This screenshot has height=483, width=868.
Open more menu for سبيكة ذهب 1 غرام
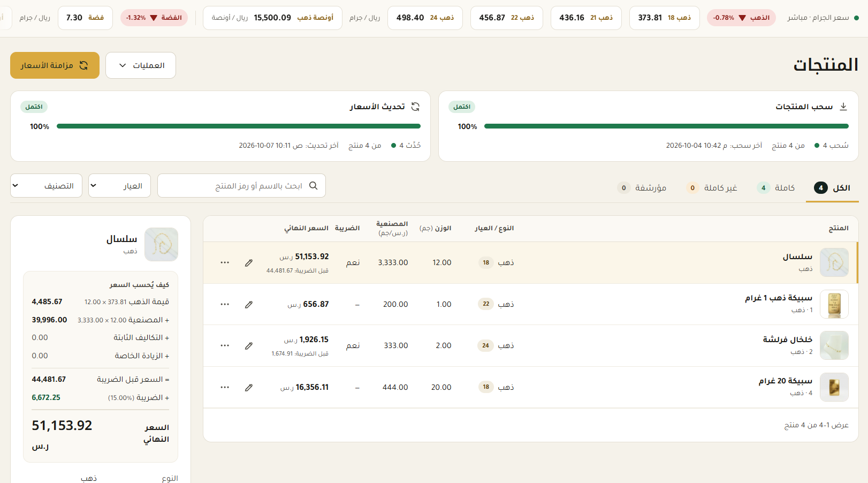point(225,305)
